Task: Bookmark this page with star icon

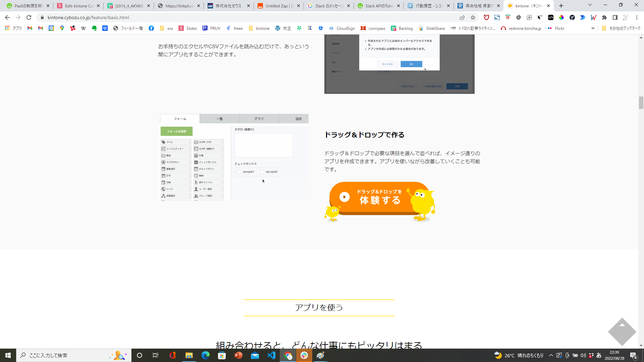Action: (473, 17)
